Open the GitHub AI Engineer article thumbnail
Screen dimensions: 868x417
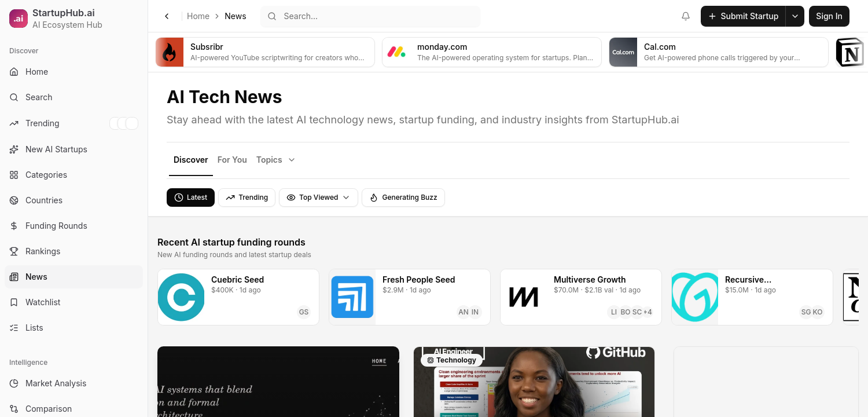coord(534,382)
